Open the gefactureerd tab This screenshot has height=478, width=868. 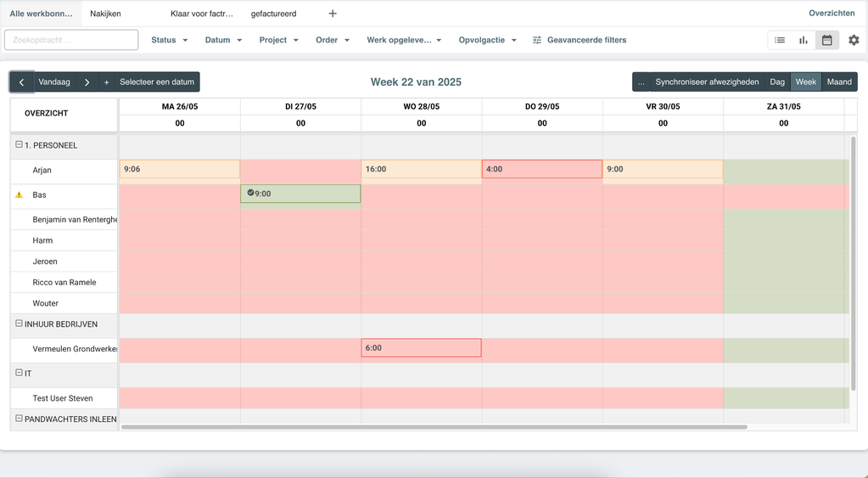pos(273,14)
